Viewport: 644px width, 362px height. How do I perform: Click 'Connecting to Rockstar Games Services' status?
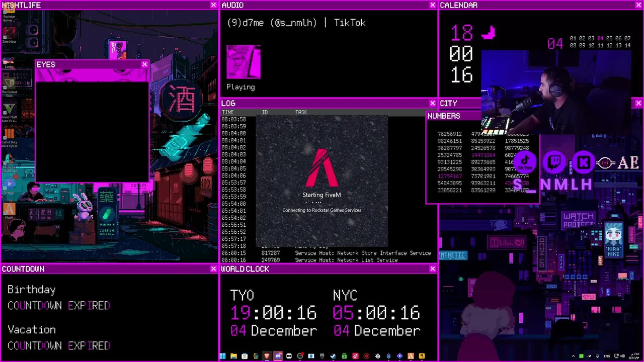click(x=321, y=210)
